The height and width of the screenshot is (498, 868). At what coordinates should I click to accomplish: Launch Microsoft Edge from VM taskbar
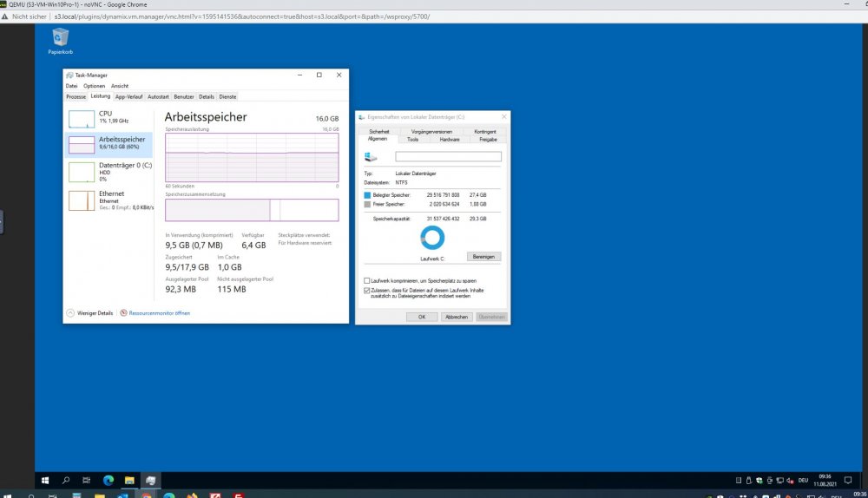click(108, 481)
